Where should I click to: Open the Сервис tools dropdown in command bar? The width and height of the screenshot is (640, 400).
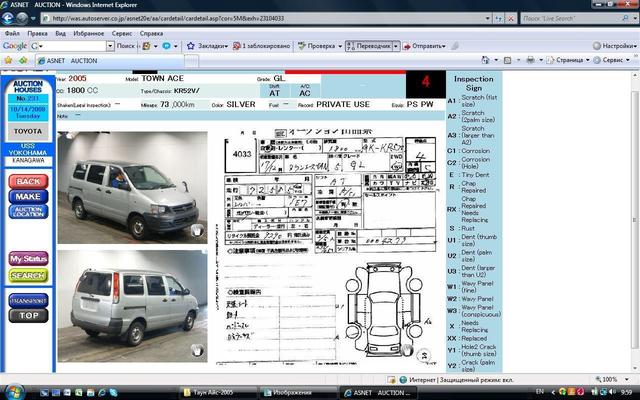click(612, 60)
